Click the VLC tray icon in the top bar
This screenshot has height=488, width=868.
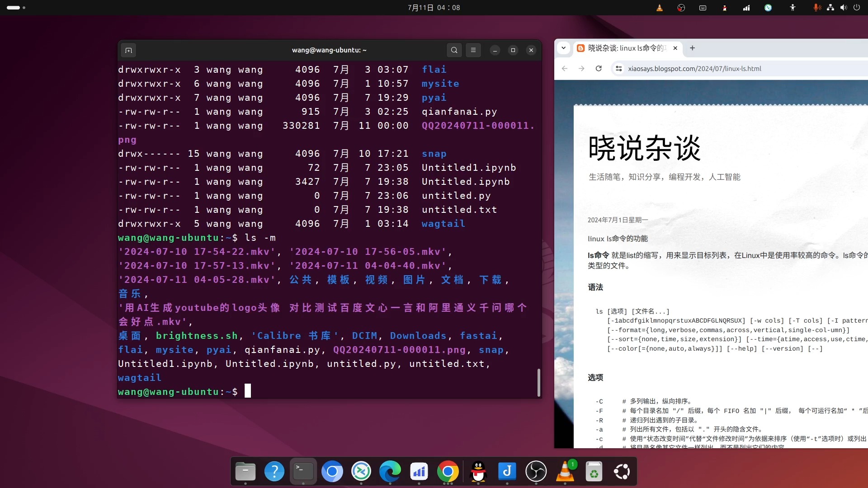(659, 8)
